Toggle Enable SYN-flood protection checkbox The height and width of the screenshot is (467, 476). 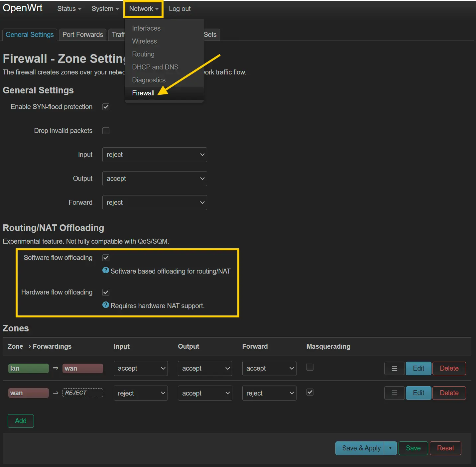(106, 107)
